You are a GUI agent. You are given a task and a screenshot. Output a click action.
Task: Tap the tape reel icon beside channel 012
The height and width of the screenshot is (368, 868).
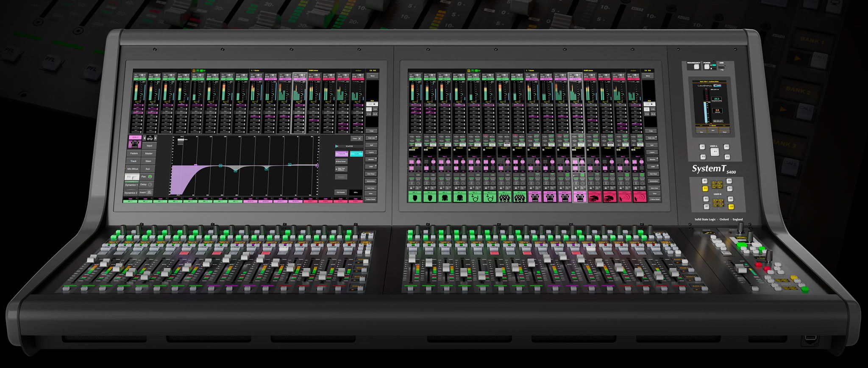point(135,144)
